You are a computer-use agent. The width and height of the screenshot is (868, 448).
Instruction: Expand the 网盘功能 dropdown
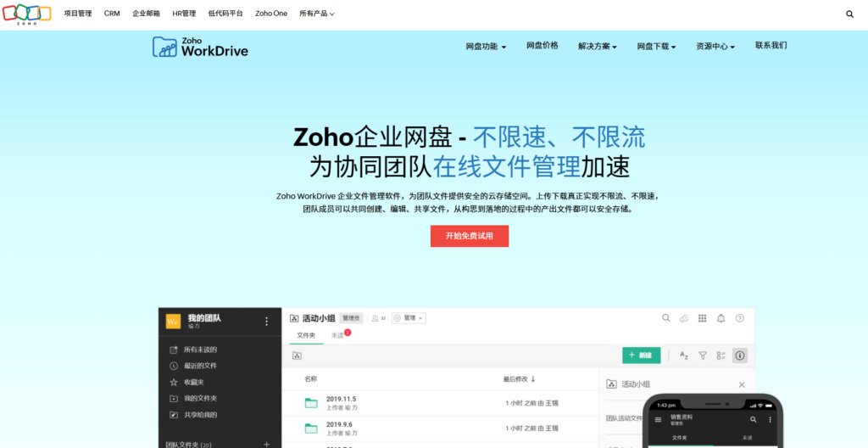[486, 47]
